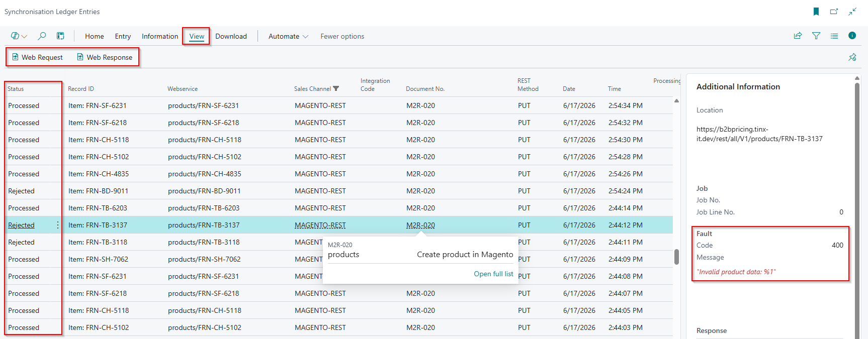The height and width of the screenshot is (339, 868).
Task: Click Job Line No. value 0
Action: click(841, 212)
